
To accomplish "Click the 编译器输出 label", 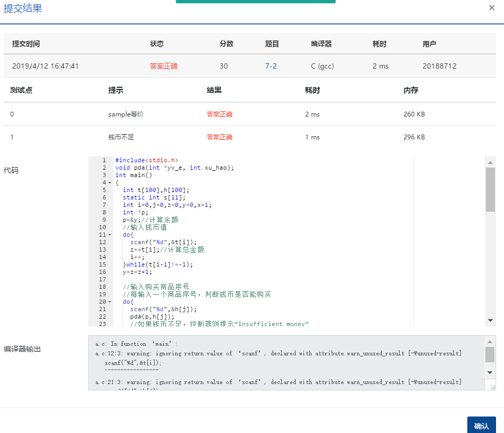I will pyautogui.click(x=22, y=349).
